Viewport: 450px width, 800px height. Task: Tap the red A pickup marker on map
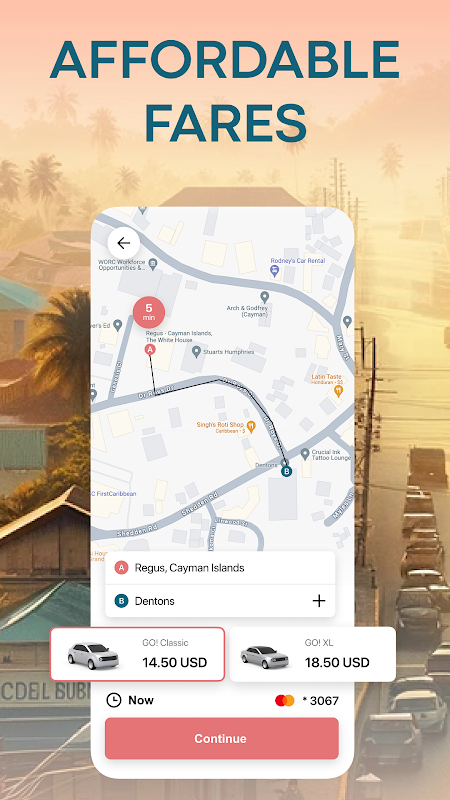(149, 349)
